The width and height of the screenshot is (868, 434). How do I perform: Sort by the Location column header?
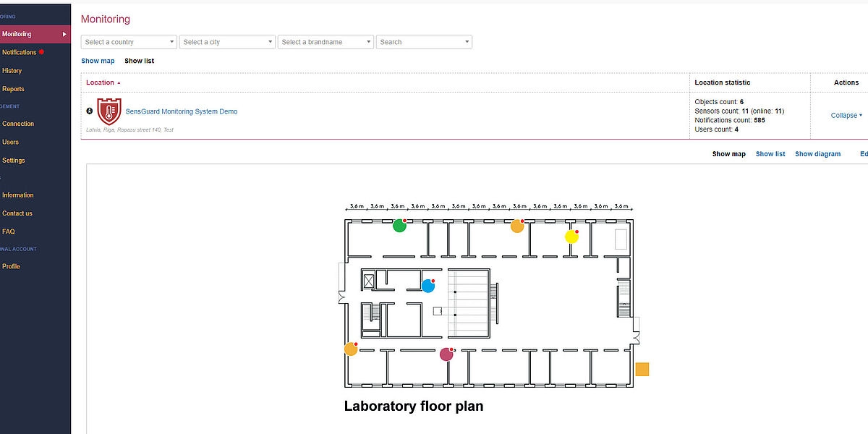tap(101, 82)
